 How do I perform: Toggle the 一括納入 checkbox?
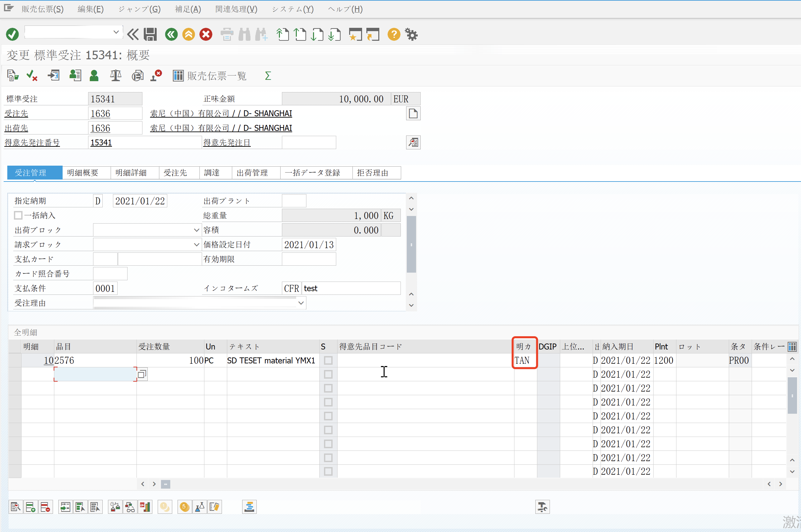pyautogui.click(x=18, y=215)
